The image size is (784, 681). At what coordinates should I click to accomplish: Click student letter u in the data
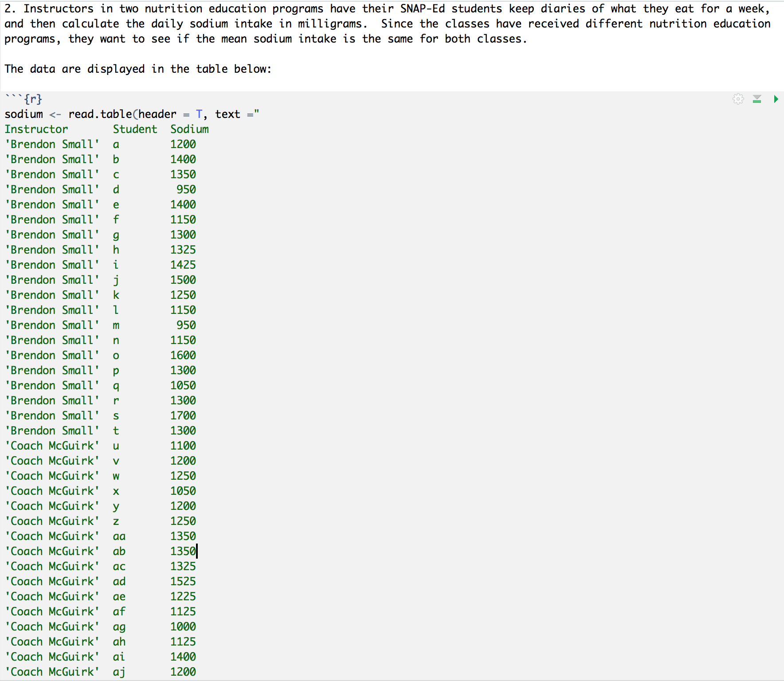(116, 446)
